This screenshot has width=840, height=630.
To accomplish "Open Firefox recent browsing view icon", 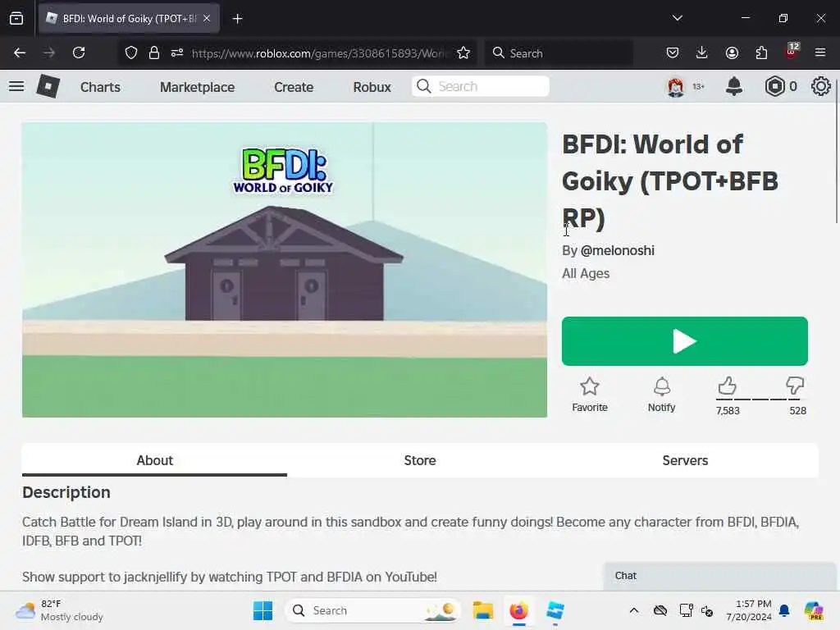I will 16,18.
